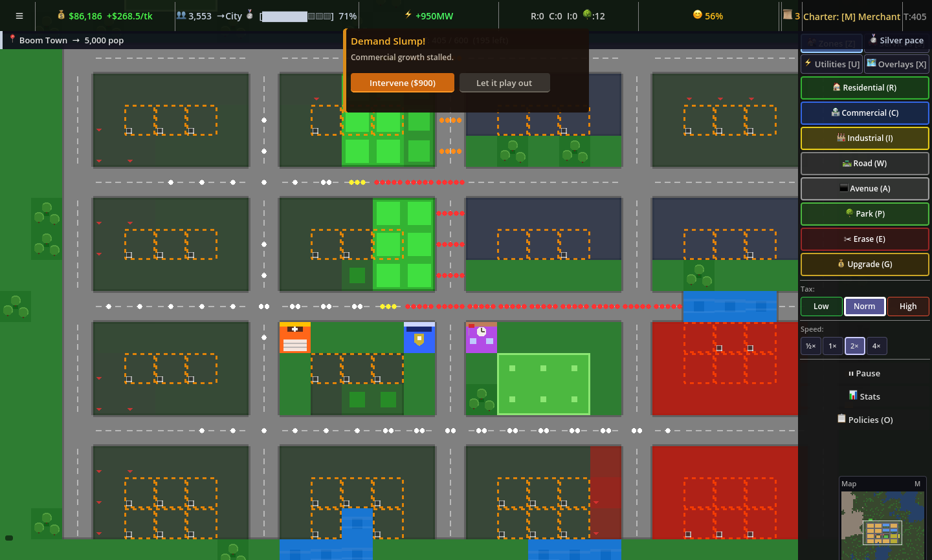Select the Residential (R) zone tool
Screen dimensions: 932x560
865,88
